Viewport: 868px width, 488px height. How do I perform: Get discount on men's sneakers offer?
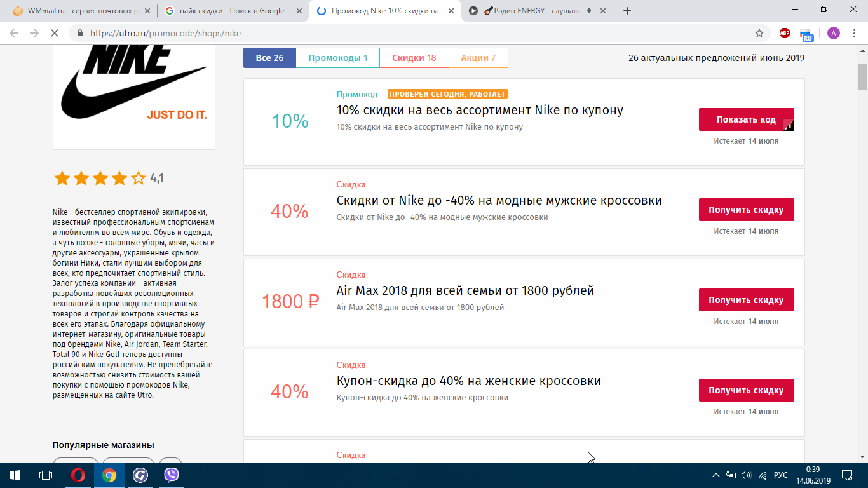[x=746, y=210]
